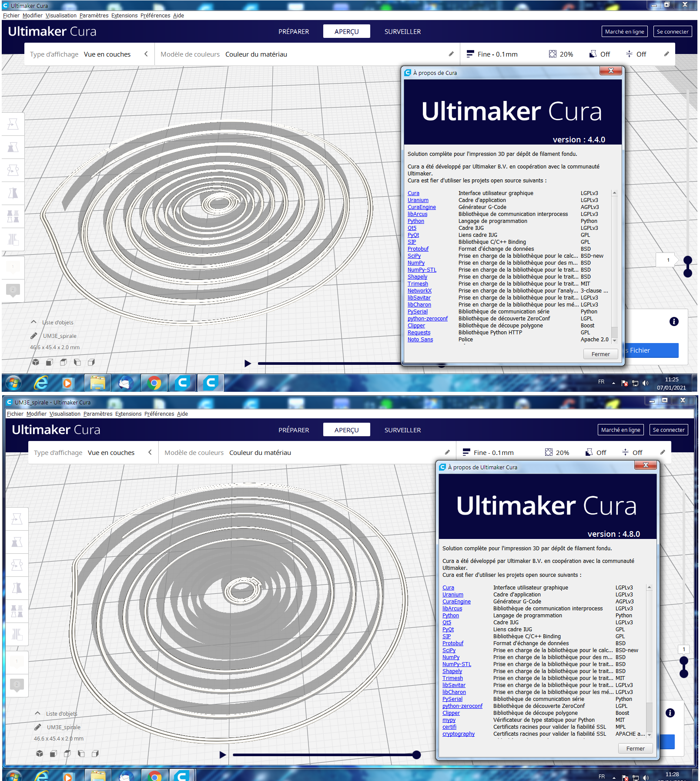This screenshot has width=700, height=781.
Task: Open Internet Explorer from the upper taskbar
Action: [x=41, y=383]
